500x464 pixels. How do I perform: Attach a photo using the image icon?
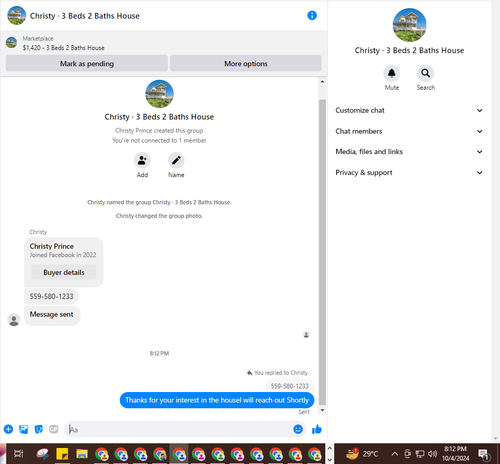[24, 429]
